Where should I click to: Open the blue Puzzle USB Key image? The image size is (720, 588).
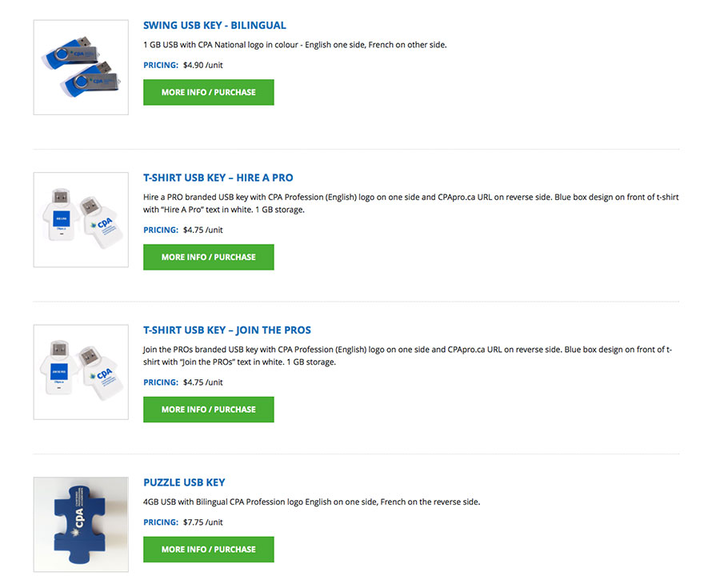(x=81, y=524)
